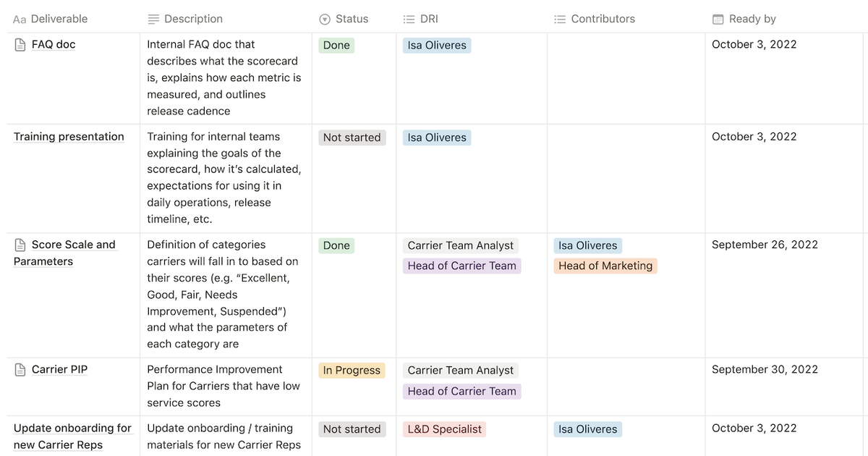Click the text lines icon in Description header

click(152, 19)
